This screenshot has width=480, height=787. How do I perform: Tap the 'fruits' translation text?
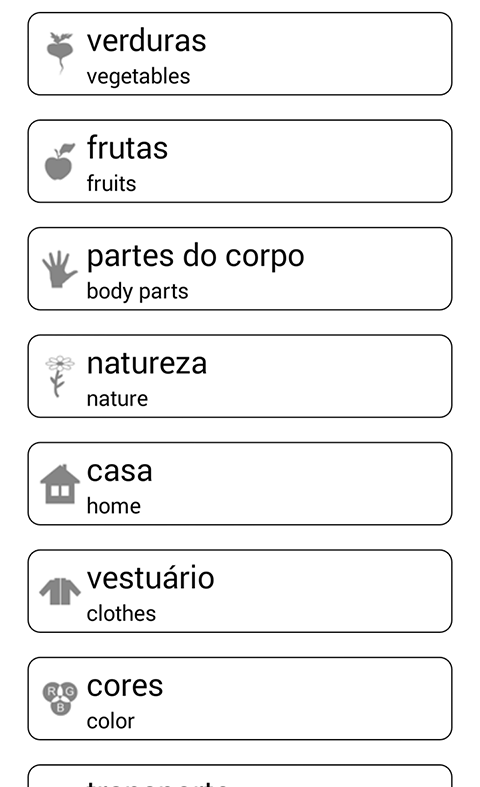111,184
